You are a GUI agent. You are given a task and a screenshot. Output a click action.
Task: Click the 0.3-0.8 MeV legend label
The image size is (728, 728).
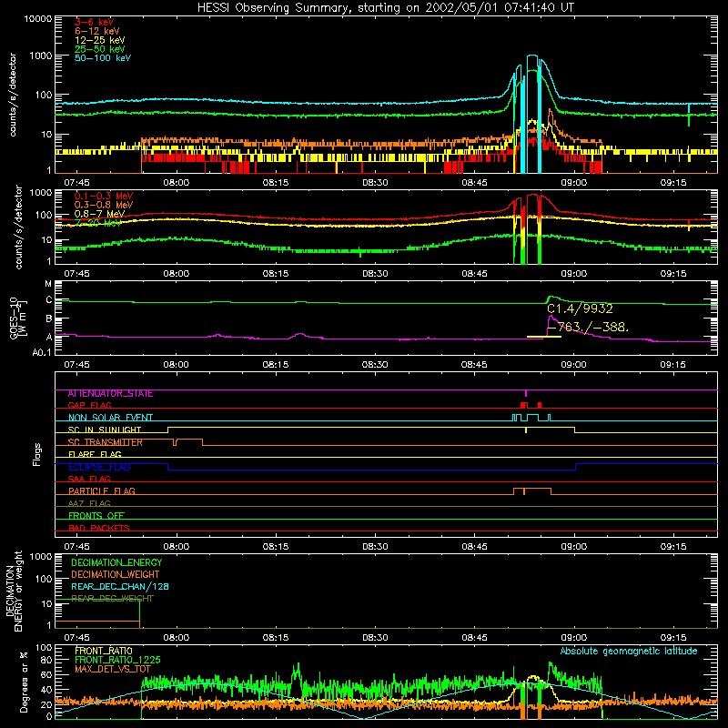click(x=104, y=205)
